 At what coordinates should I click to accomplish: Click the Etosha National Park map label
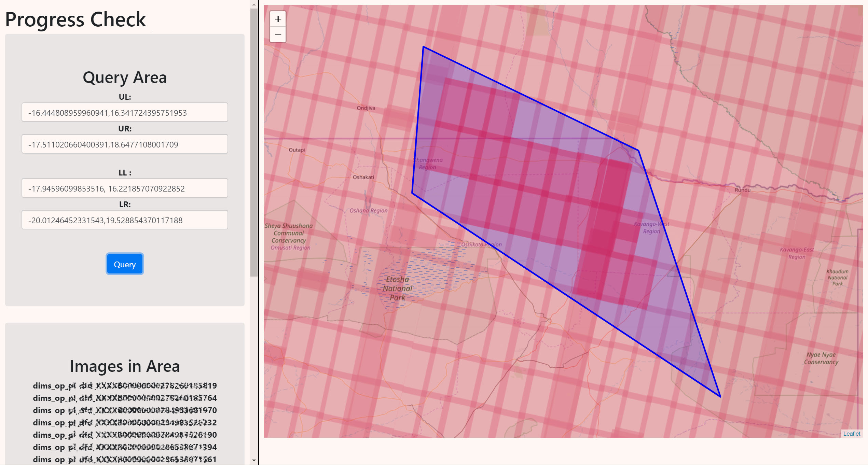point(397,288)
